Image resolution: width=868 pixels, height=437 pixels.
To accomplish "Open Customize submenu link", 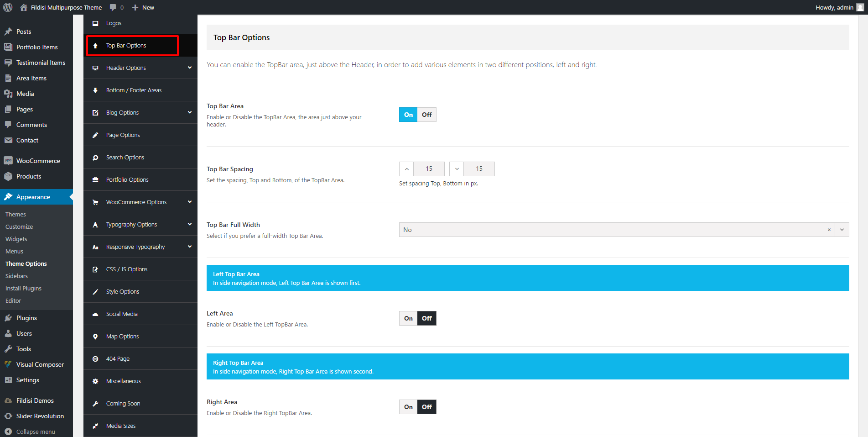I will tap(19, 226).
